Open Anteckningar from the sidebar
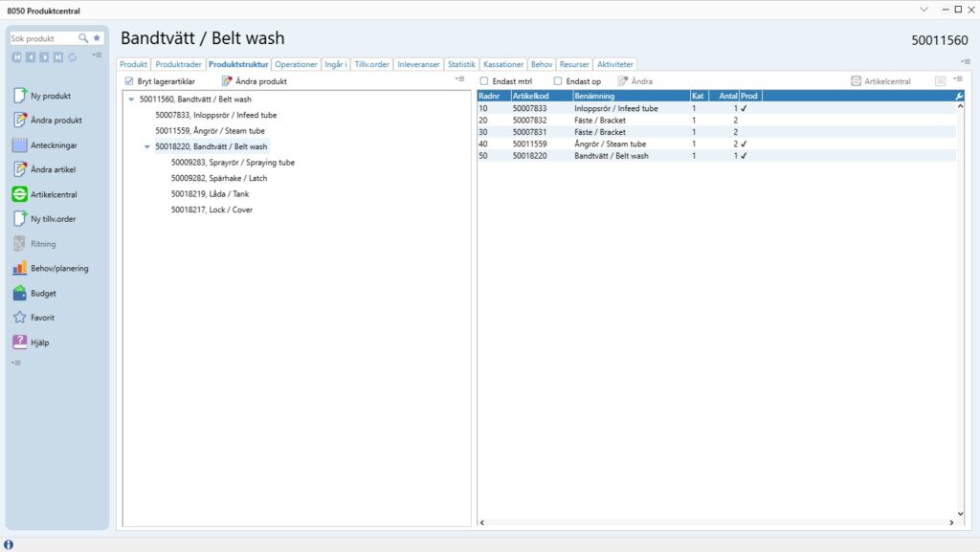980x552 pixels. 20,145
